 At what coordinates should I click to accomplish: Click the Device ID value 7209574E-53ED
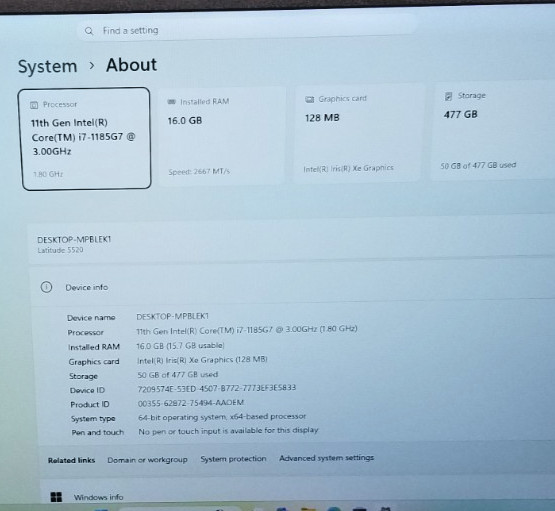(217, 388)
